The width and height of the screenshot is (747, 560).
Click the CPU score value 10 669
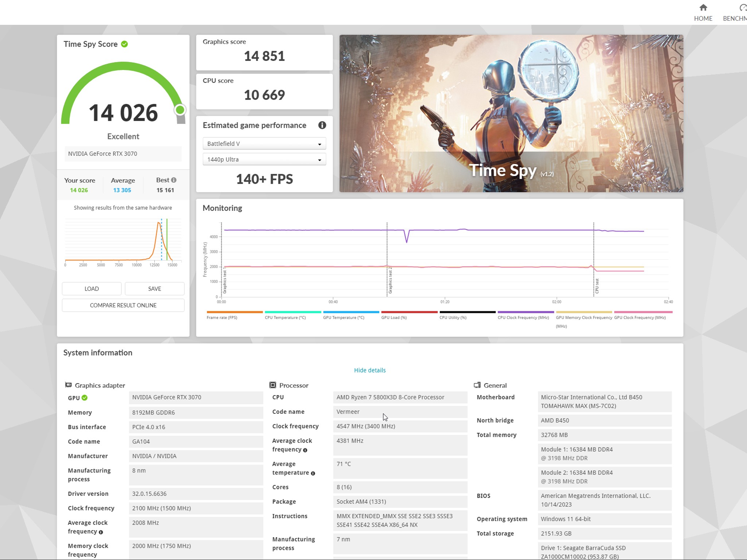[264, 95]
